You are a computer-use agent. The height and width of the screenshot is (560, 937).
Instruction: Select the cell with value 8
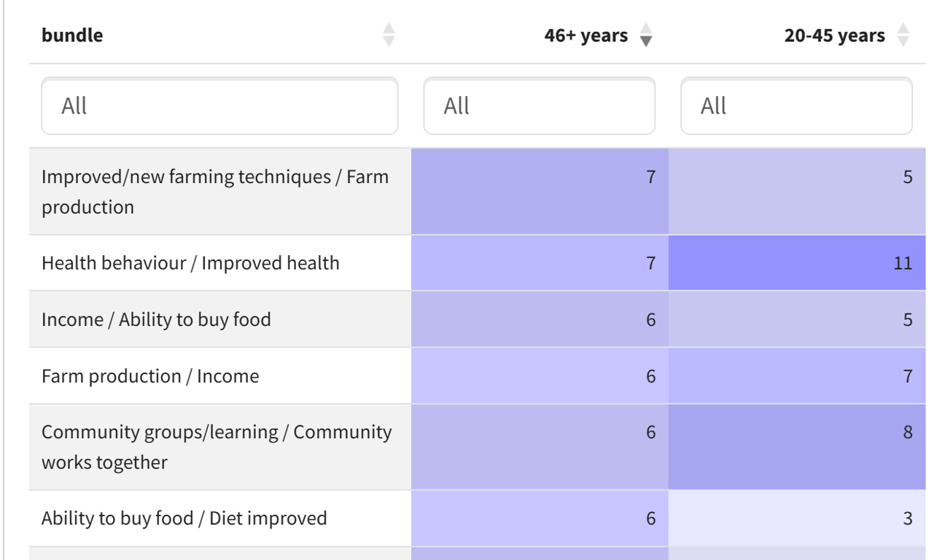coord(797,447)
